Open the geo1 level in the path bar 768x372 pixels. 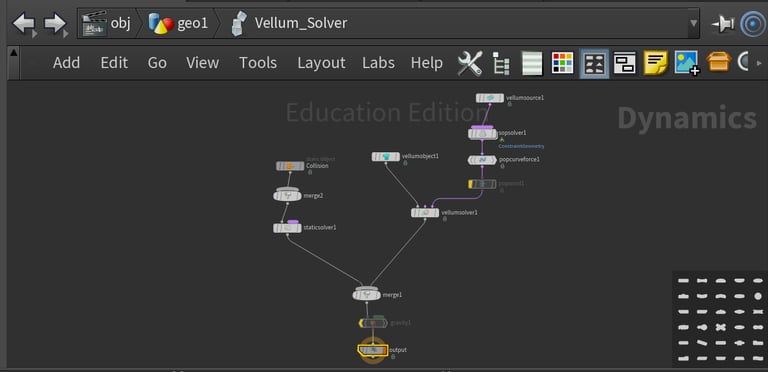(x=179, y=23)
